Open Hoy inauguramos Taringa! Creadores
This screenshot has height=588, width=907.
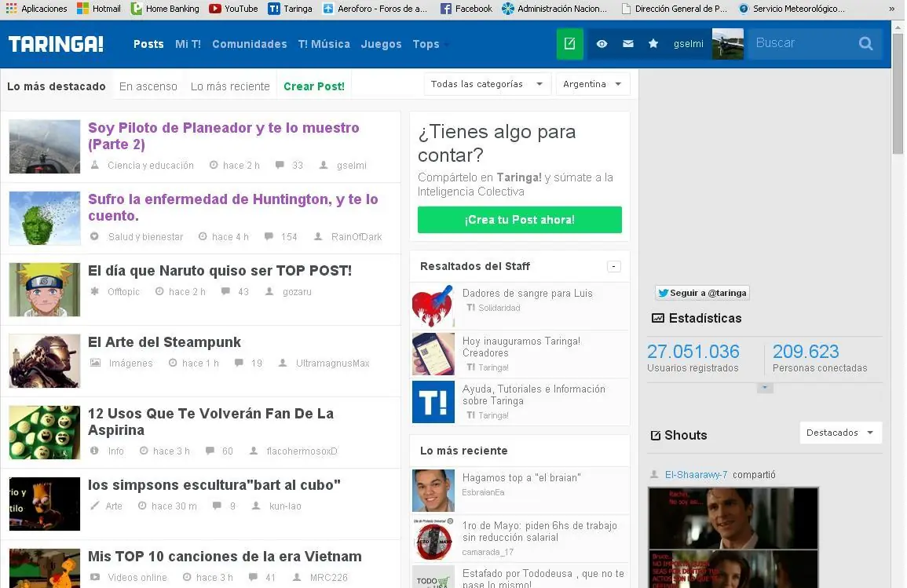pos(521,347)
